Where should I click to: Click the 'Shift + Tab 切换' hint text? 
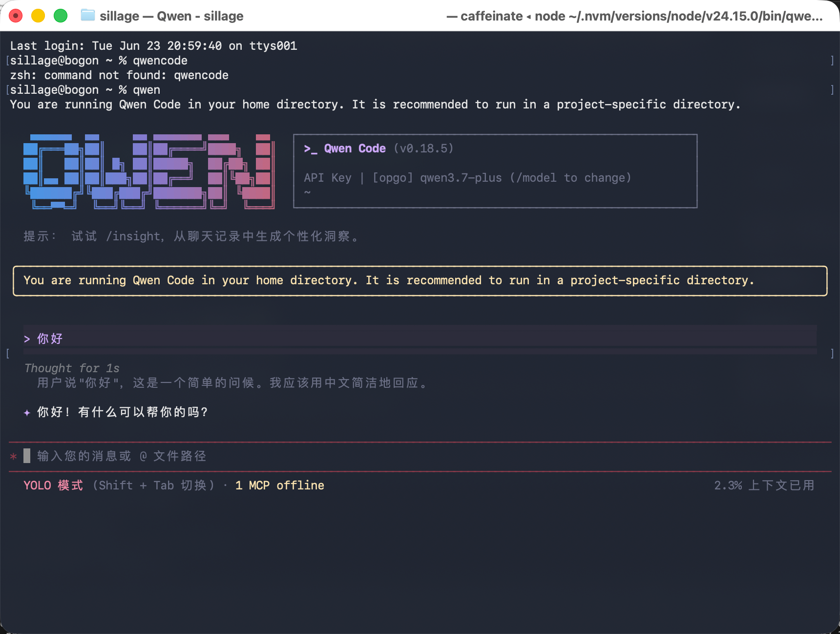(153, 486)
